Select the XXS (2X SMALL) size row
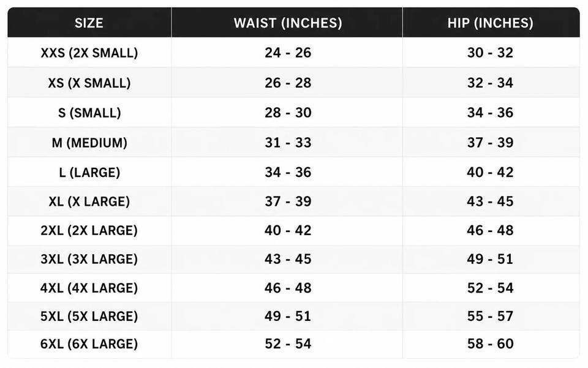 tap(293, 53)
